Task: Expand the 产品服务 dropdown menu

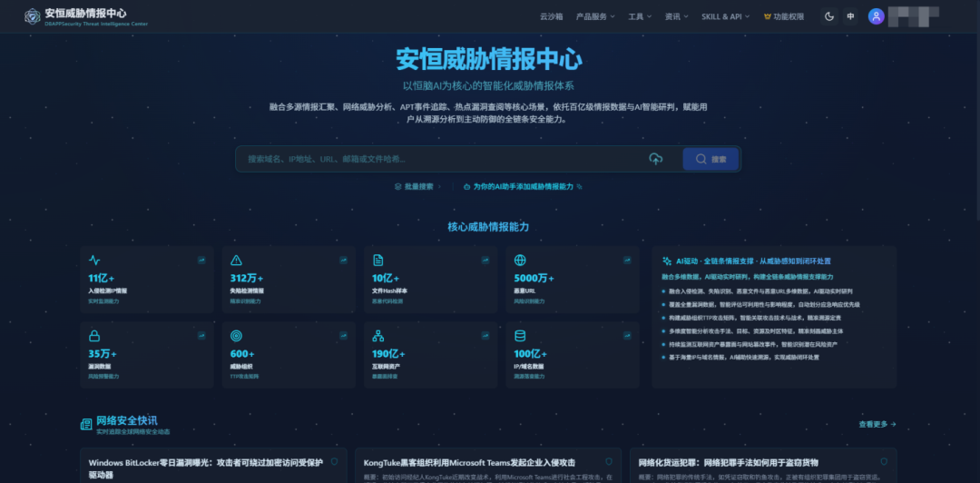Action: pos(595,17)
